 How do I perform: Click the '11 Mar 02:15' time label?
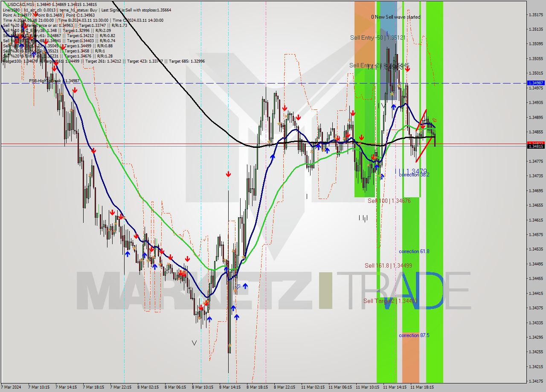click(314, 388)
